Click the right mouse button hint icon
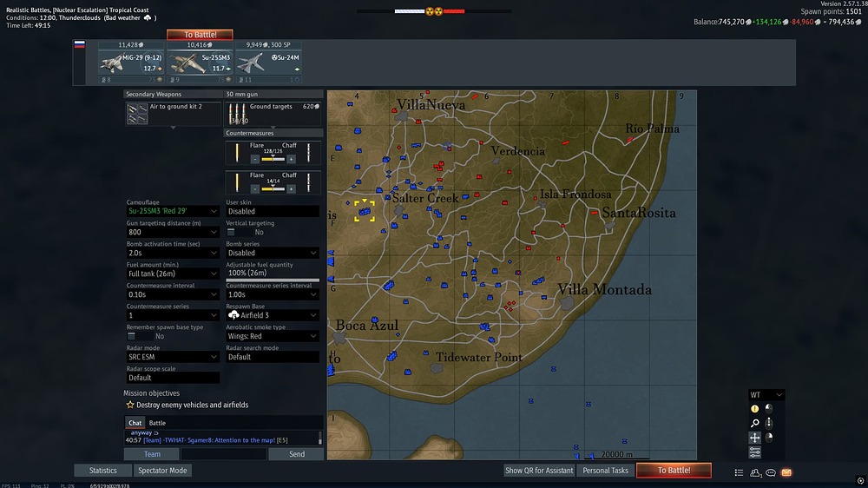Image resolution: width=868 pixels, height=488 pixels. (769, 437)
